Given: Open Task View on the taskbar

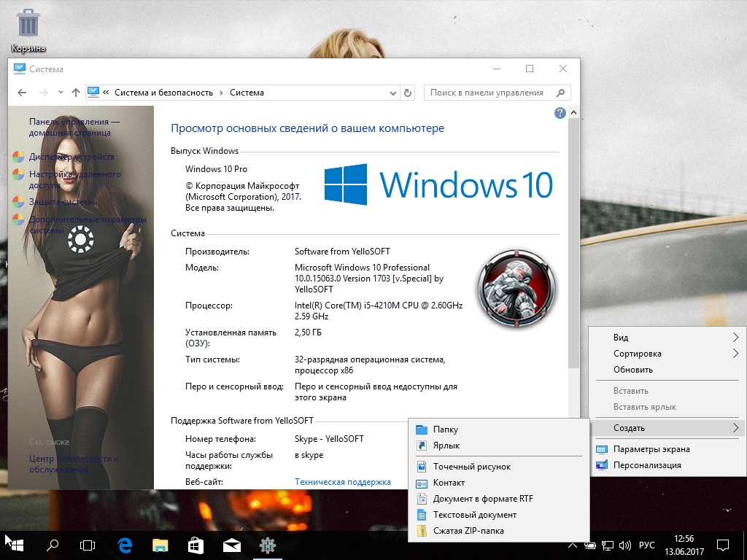Looking at the screenshot, I should [88, 545].
